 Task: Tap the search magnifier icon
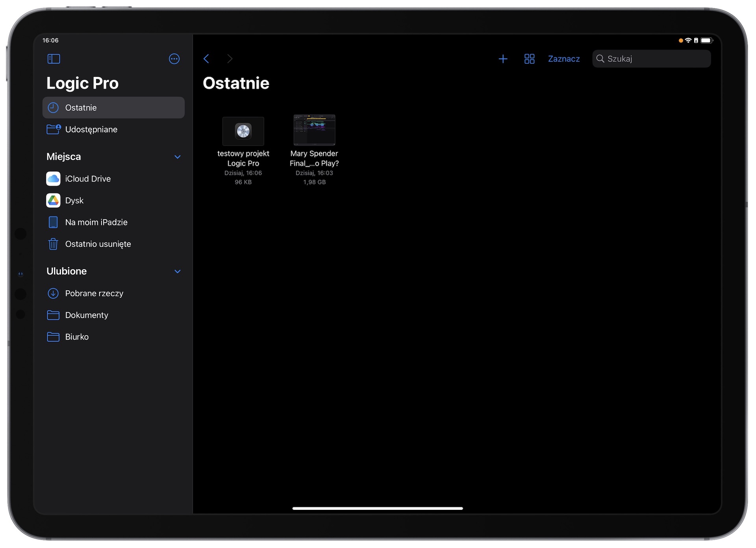600,59
